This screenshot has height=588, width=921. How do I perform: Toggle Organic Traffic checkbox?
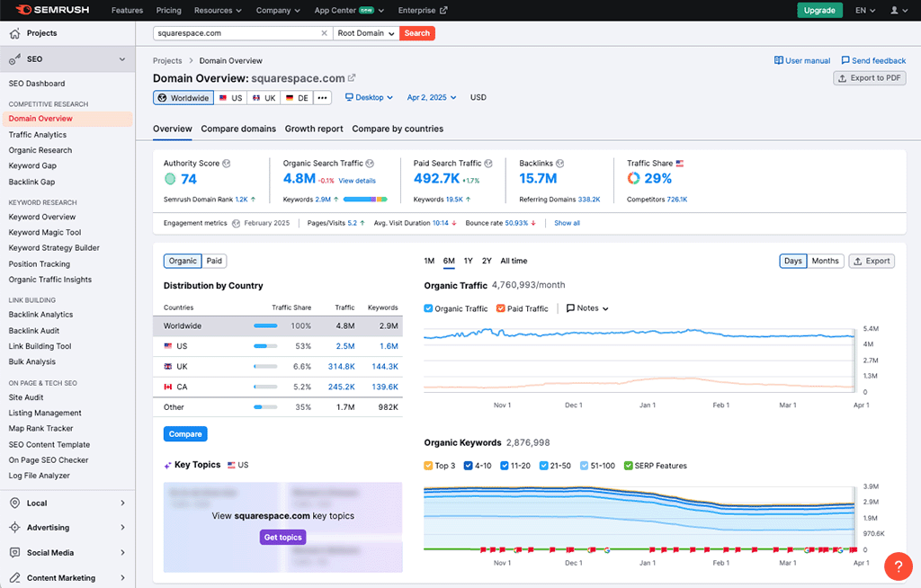(x=428, y=308)
